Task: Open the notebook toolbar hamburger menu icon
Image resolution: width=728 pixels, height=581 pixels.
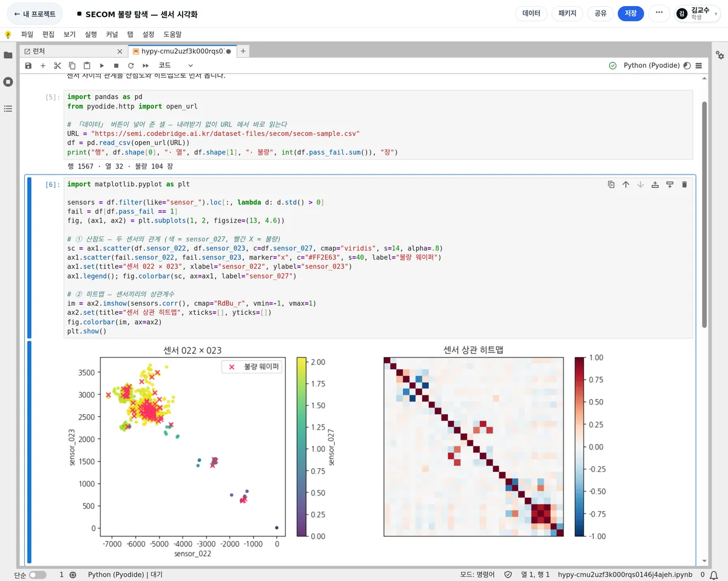Action: (699, 65)
